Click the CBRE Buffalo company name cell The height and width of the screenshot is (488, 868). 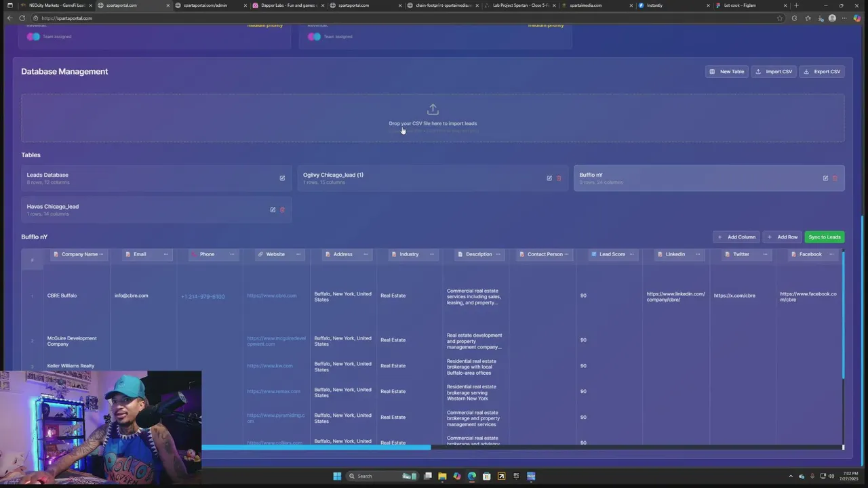pyautogui.click(x=62, y=296)
